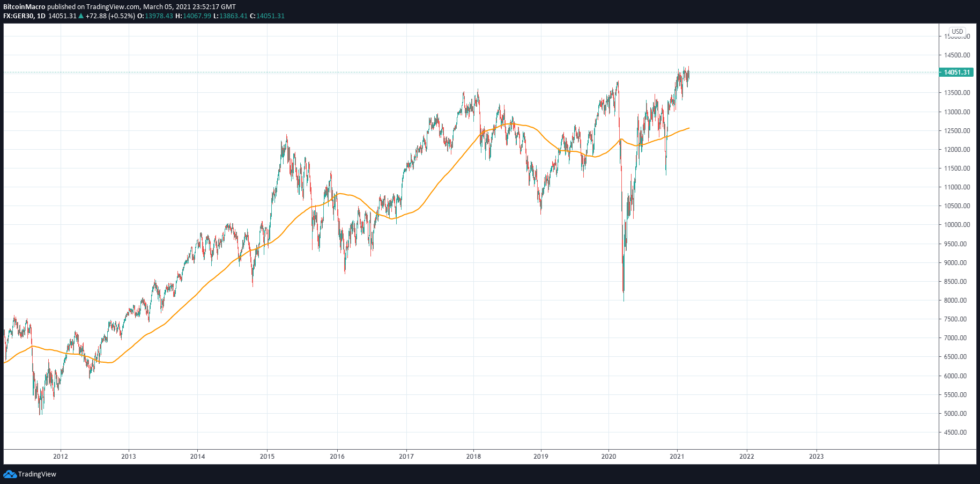
Task: Click the open value O:13978.43 in the header
Action: pyautogui.click(x=155, y=16)
